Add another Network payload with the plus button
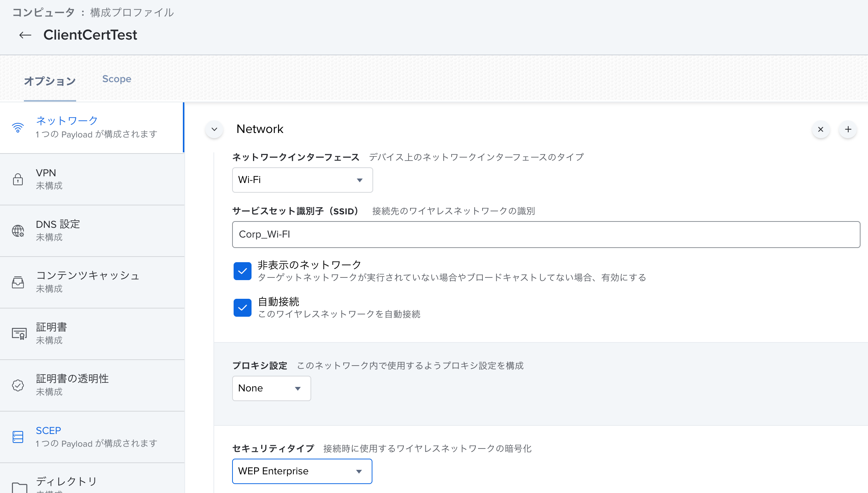 click(848, 130)
